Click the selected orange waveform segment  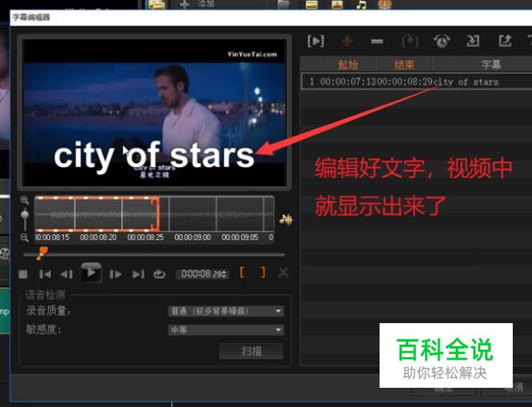(97, 215)
